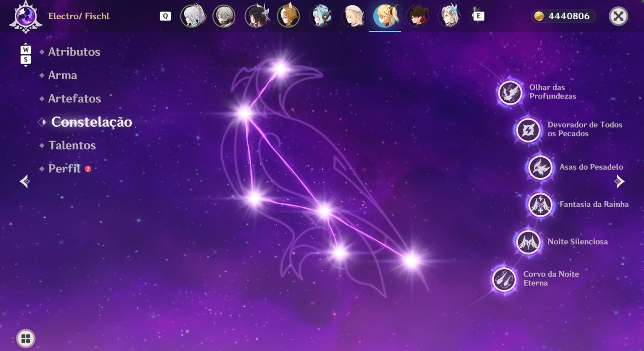
Task: Select the white-haired character with blue horn
Action: pos(449,17)
